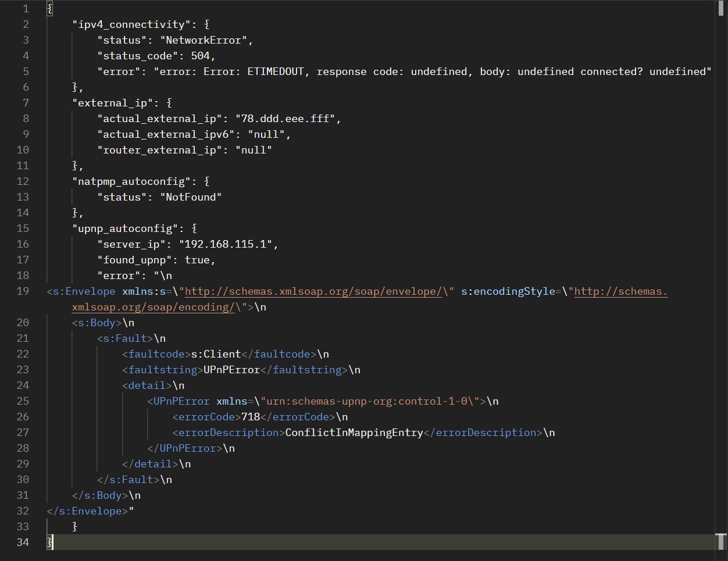Click the ConflictInMappingEntry error description text
728x561 pixels.
click(354, 433)
